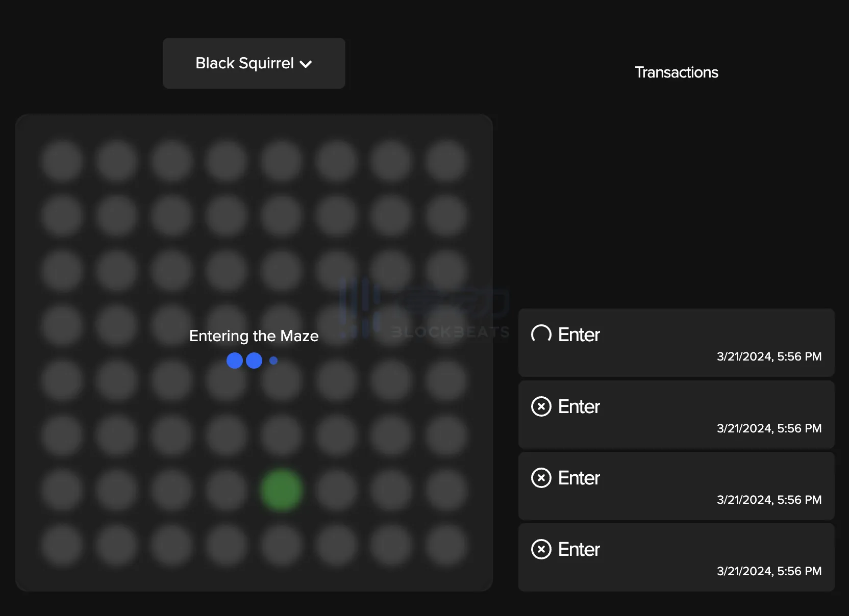Select the maze cell directly below the green cell
849x616 pixels.
pos(281,545)
